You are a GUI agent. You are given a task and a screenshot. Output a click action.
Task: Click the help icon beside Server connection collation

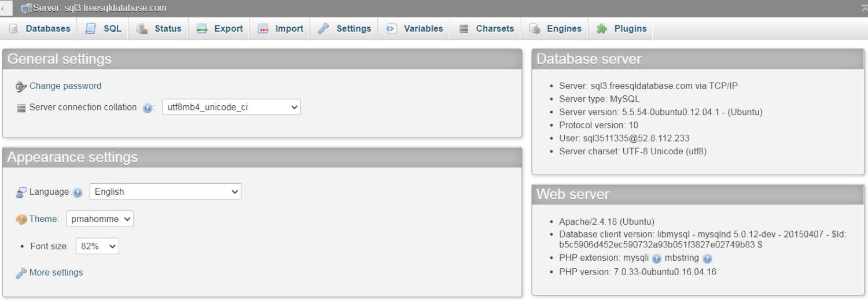(x=148, y=108)
